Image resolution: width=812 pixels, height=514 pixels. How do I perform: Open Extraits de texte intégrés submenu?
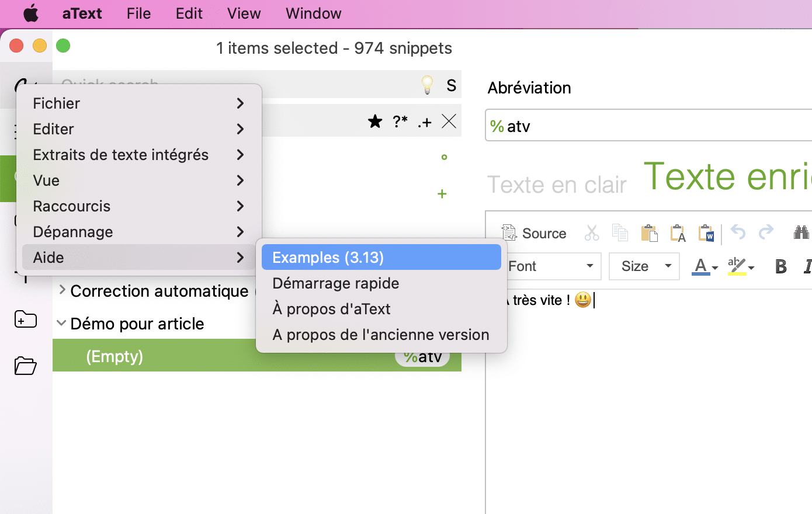139,155
